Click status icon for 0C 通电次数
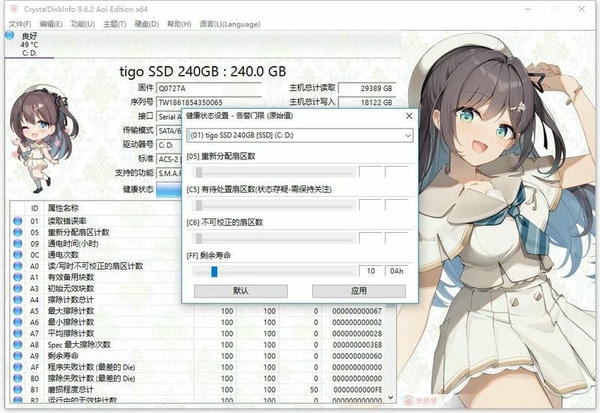Viewport: 600px width, 413px height. [17, 255]
